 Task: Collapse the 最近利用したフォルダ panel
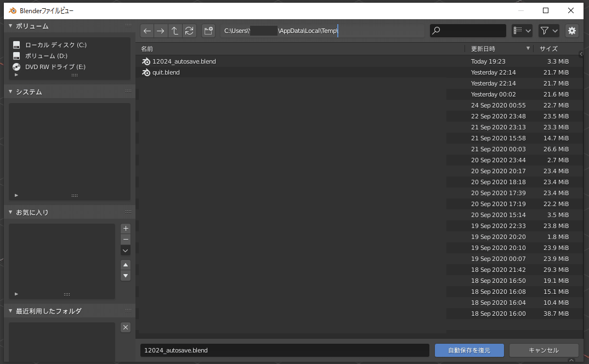pyautogui.click(x=10, y=311)
